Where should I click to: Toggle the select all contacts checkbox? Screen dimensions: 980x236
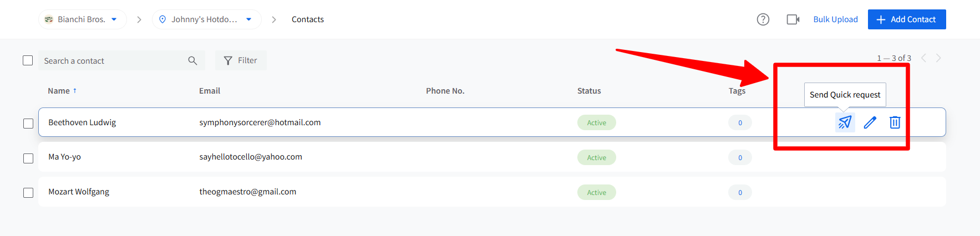click(28, 60)
